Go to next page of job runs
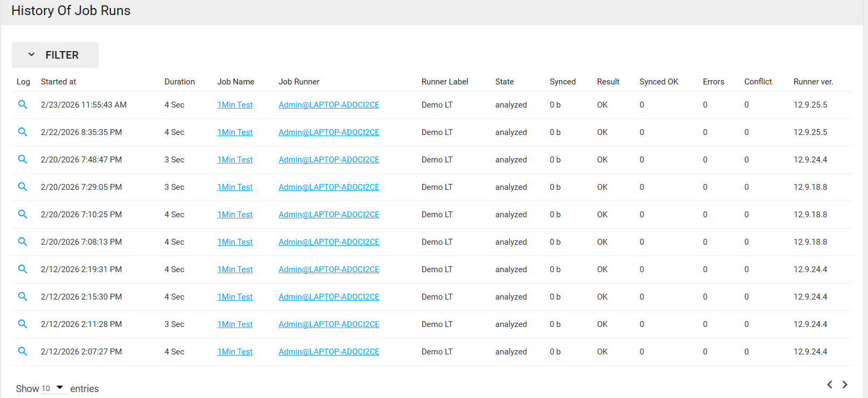Screen dimensions: 868x398 (845, 385)
